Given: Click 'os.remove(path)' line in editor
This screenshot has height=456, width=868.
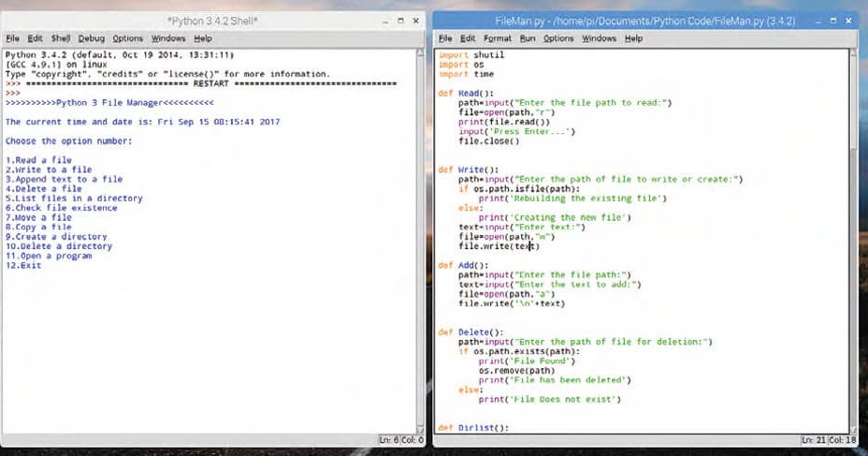Looking at the screenshot, I should [x=517, y=370].
